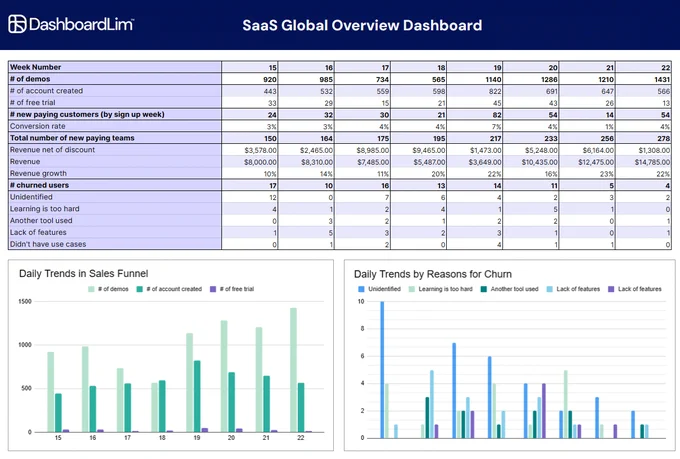
Task: Click tallest Unidentified bar in churn chart
Action: [x=382, y=370]
